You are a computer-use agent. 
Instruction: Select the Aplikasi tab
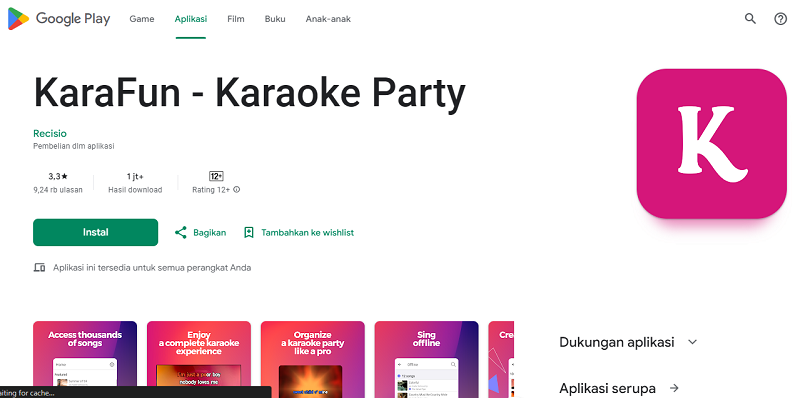coord(191,19)
